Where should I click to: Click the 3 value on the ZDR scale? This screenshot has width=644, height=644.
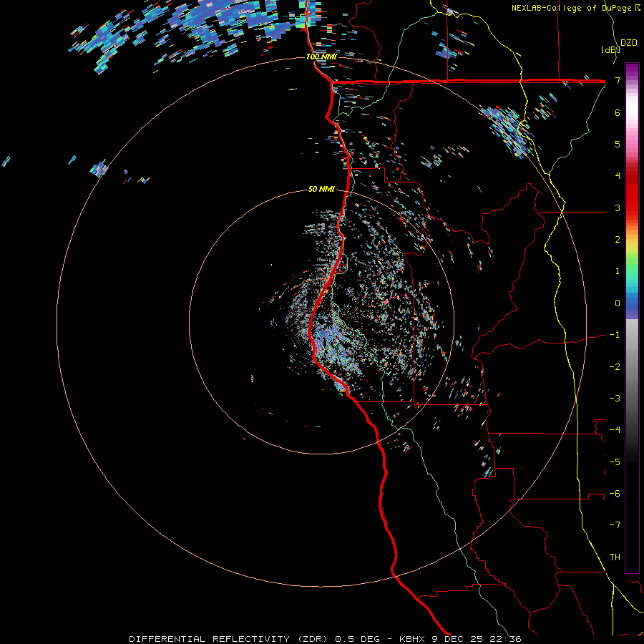pos(618,208)
